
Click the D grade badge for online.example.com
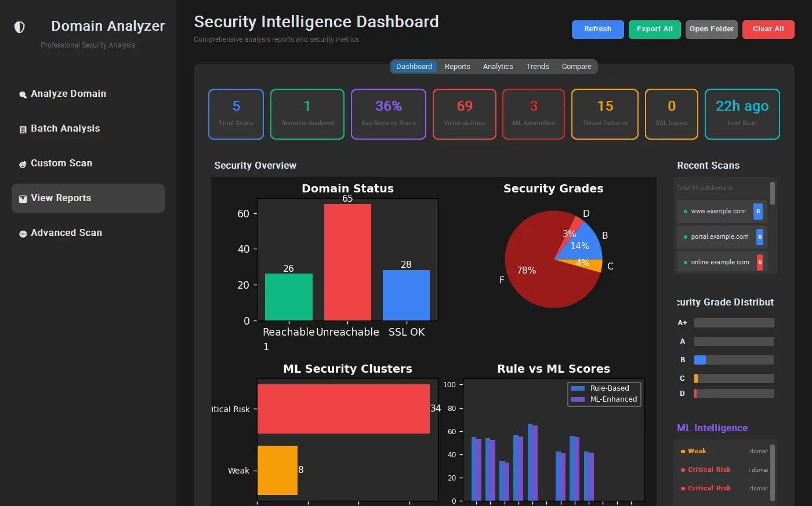tap(760, 263)
